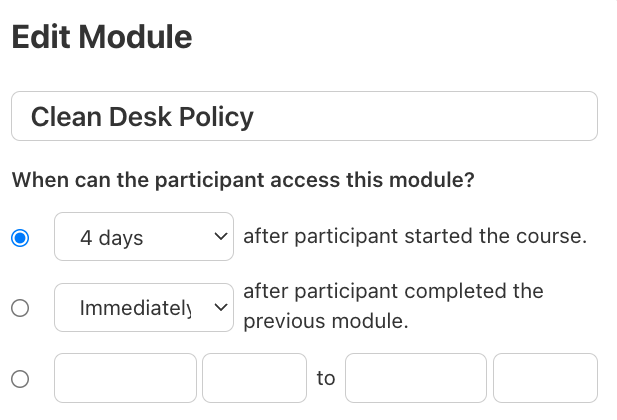The image size is (617, 420).
Task: Click the '4 days' text in the dropdown
Action: click(x=112, y=238)
